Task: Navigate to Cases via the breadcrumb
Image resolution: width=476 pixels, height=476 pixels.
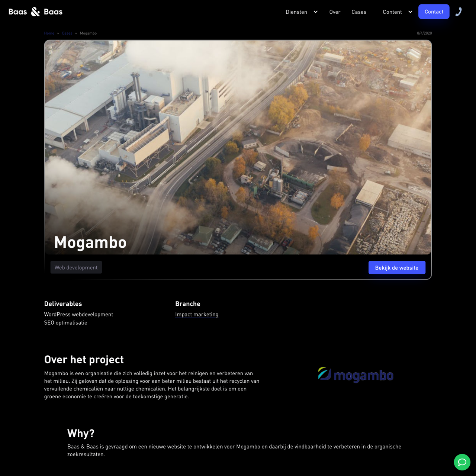Action: [67, 33]
